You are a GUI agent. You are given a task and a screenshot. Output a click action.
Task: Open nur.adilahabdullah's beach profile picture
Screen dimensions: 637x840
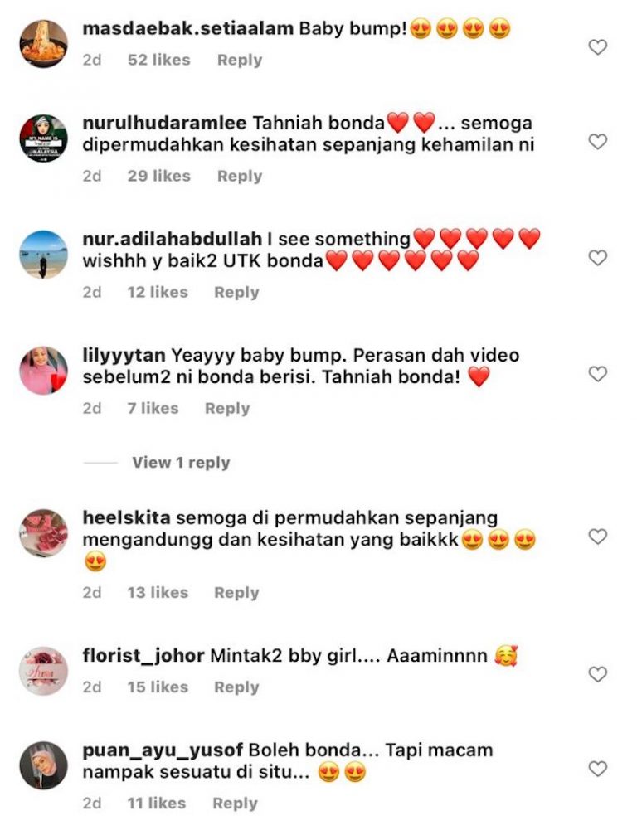tap(43, 255)
